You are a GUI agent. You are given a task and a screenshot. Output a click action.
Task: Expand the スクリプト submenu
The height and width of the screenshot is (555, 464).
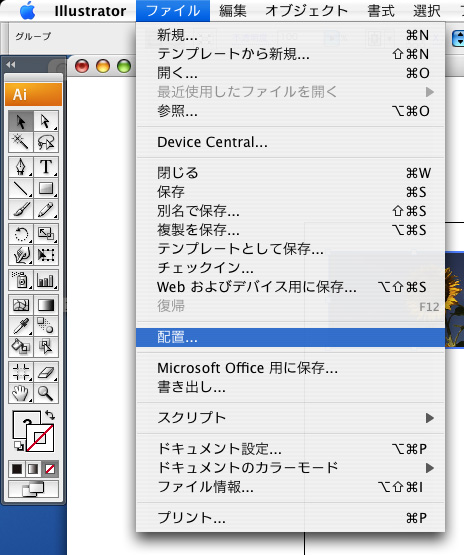click(291, 418)
